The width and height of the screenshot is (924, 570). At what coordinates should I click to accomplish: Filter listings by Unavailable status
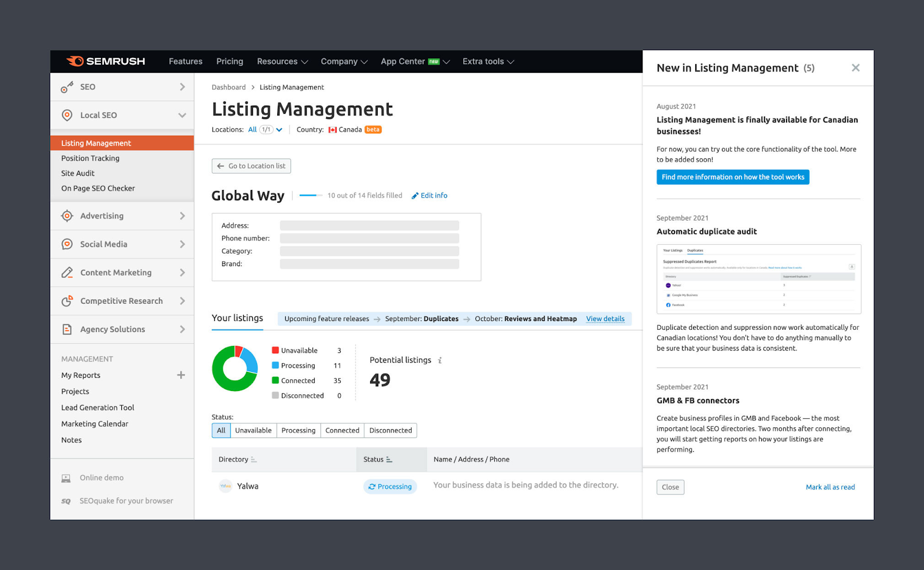[x=253, y=430]
